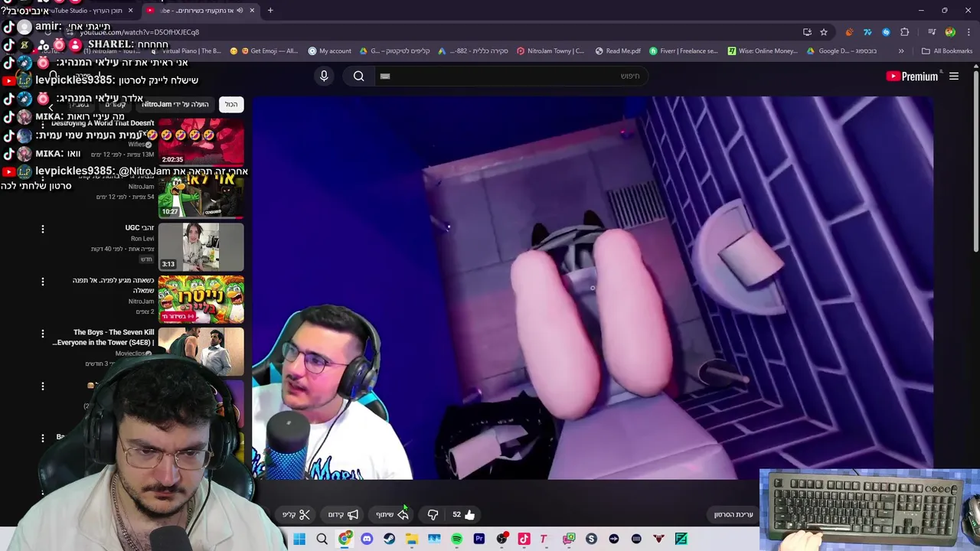Open the 'My account' bookmark
Viewport: 980px width, 551px height.
pos(329,51)
